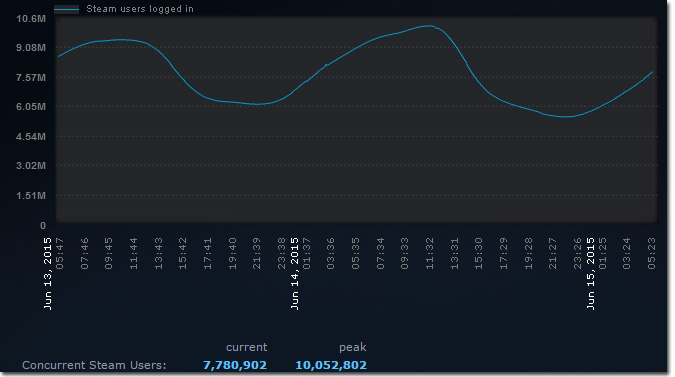This screenshot has width=675, height=377.
Task: Click the 15:30 time label
Action: pos(479,253)
